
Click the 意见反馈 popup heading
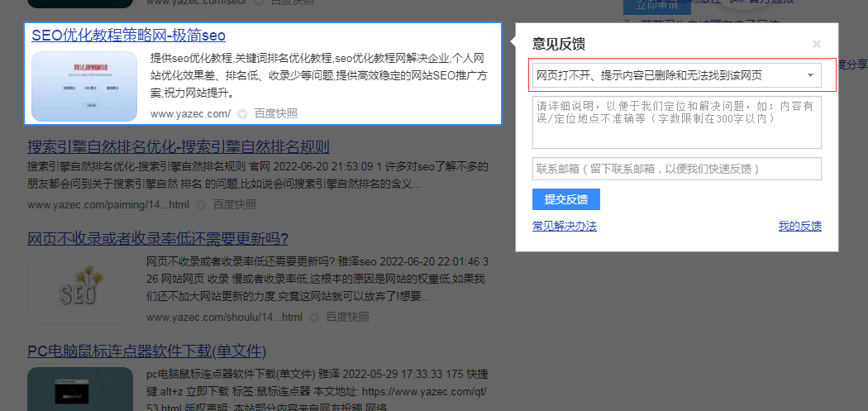[559, 45]
